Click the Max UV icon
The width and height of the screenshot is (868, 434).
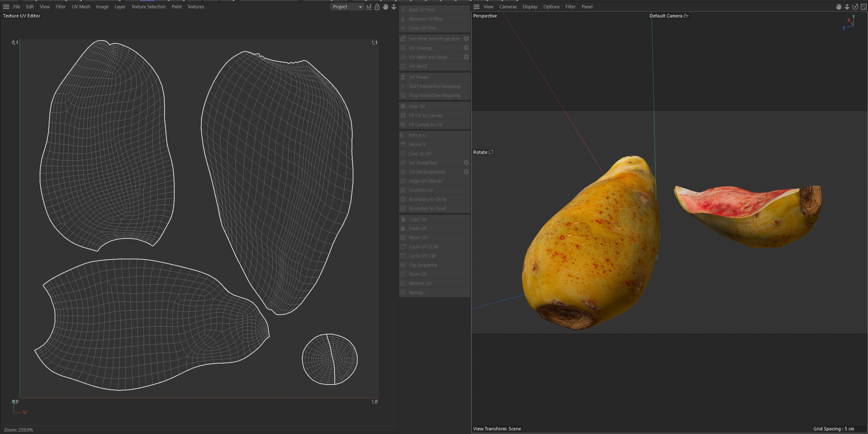coord(403,106)
